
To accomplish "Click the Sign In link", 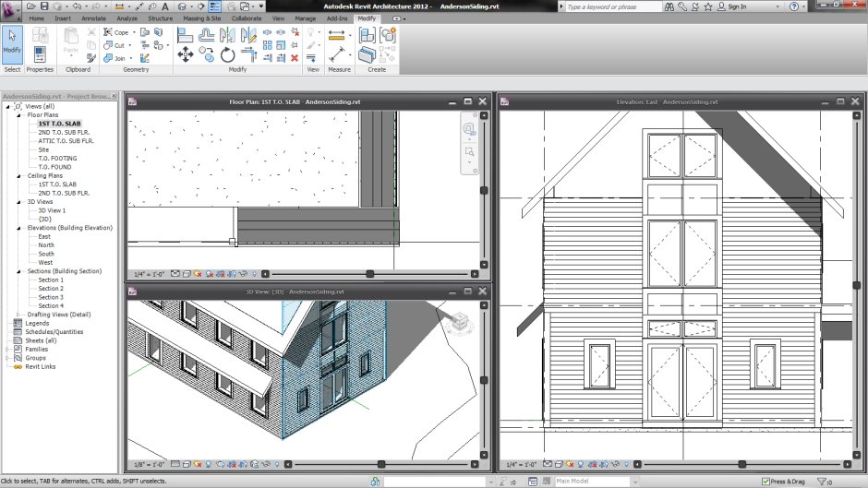I will pos(737,6).
